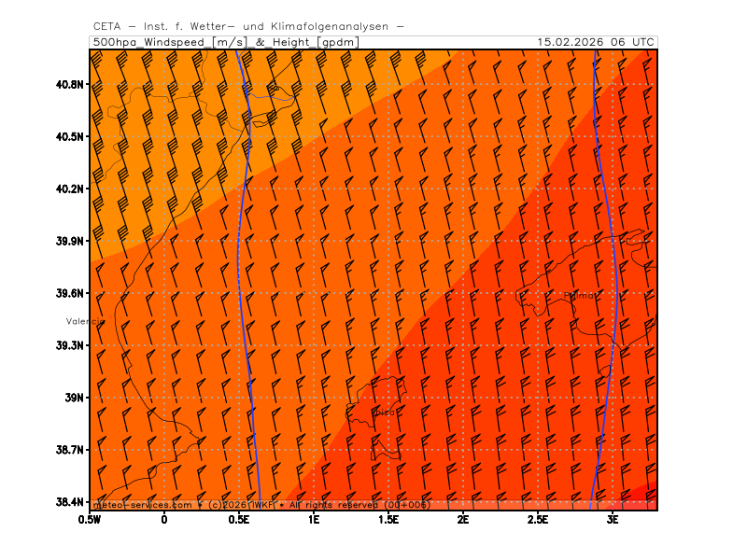Select the Ibiza island label

(x=385, y=412)
